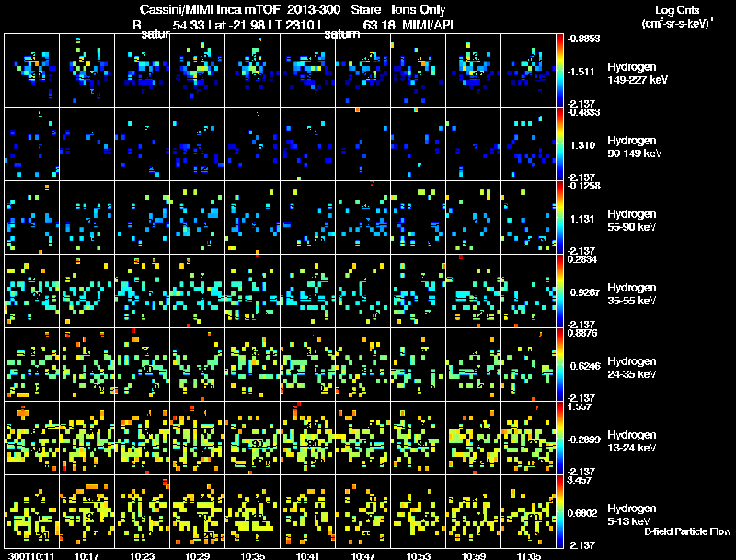Image resolution: width=736 pixels, height=560 pixels.
Task: Click the Cassini/MIMI Inca mTOF title
Action: 211,9
